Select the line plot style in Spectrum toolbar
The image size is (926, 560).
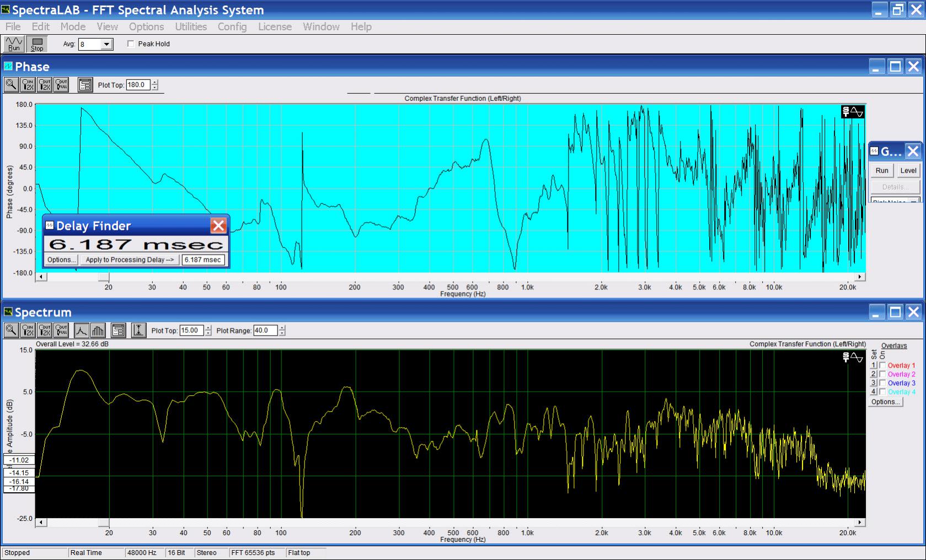click(81, 331)
